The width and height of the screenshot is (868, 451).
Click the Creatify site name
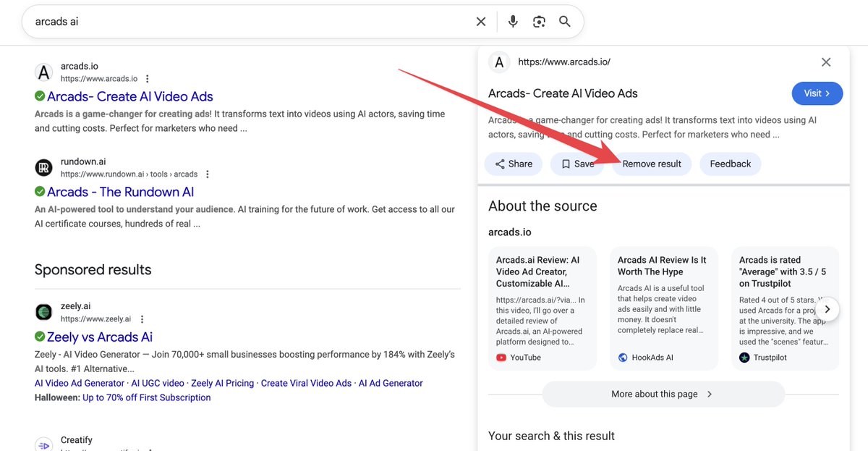[x=77, y=440]
